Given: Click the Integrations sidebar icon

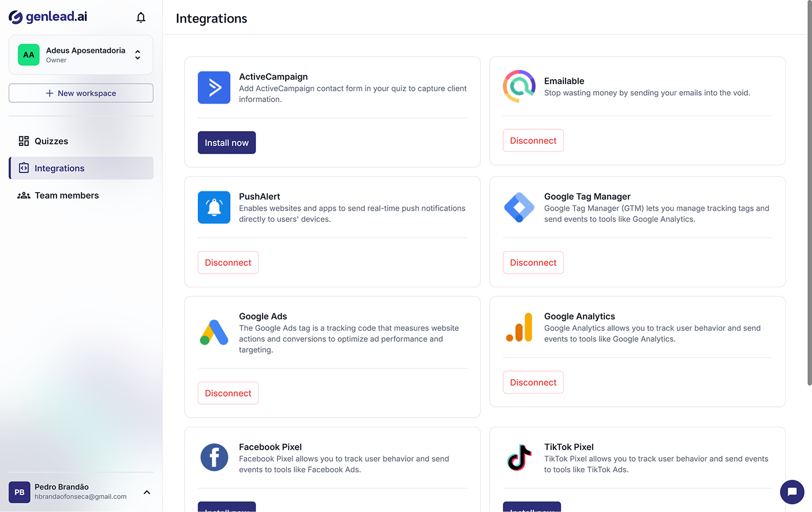Looking at the screenshot, I should point(24,167).
